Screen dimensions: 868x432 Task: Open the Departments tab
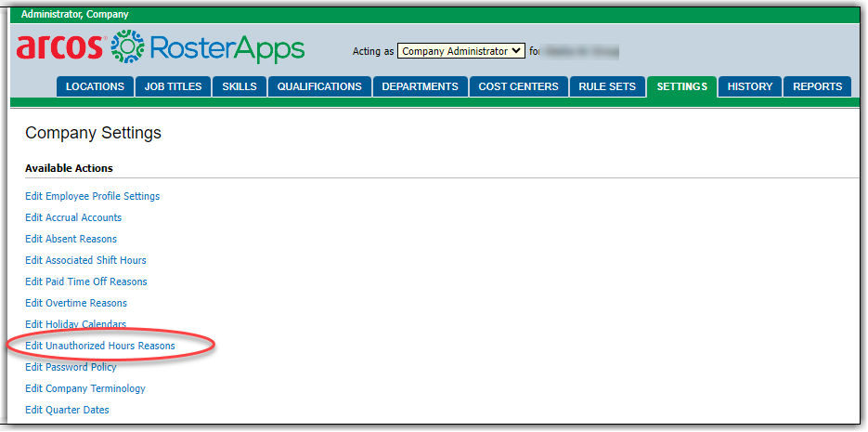click(x=420, y=86)
